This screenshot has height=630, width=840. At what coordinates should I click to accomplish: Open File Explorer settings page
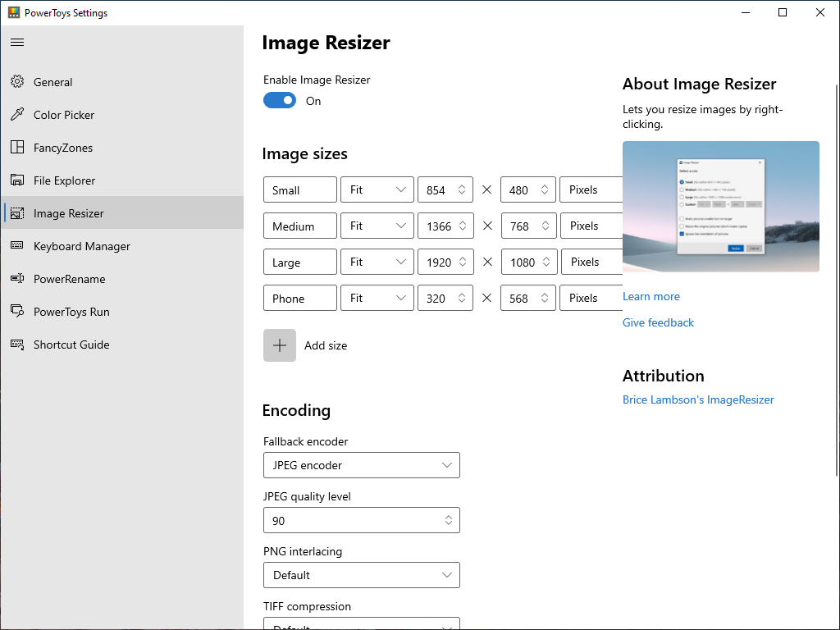coord(122,180)
